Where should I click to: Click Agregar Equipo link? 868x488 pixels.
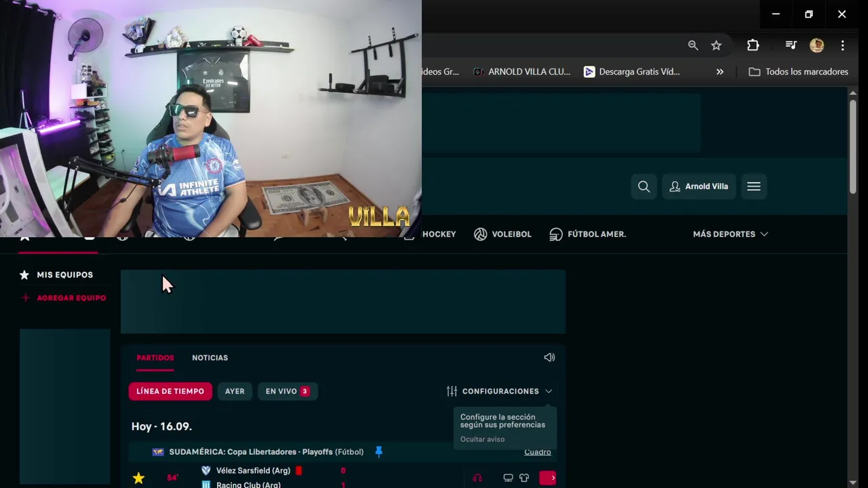[x=64, y=298]
